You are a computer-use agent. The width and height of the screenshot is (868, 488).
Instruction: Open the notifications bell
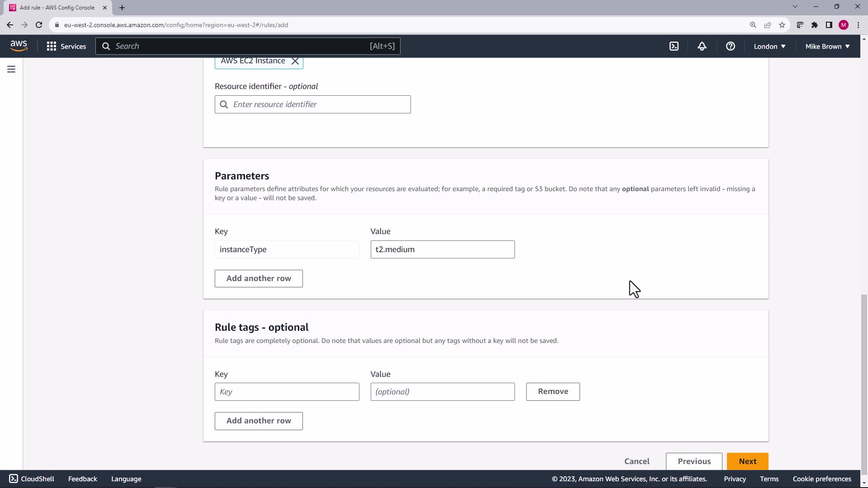coord(702,46)
